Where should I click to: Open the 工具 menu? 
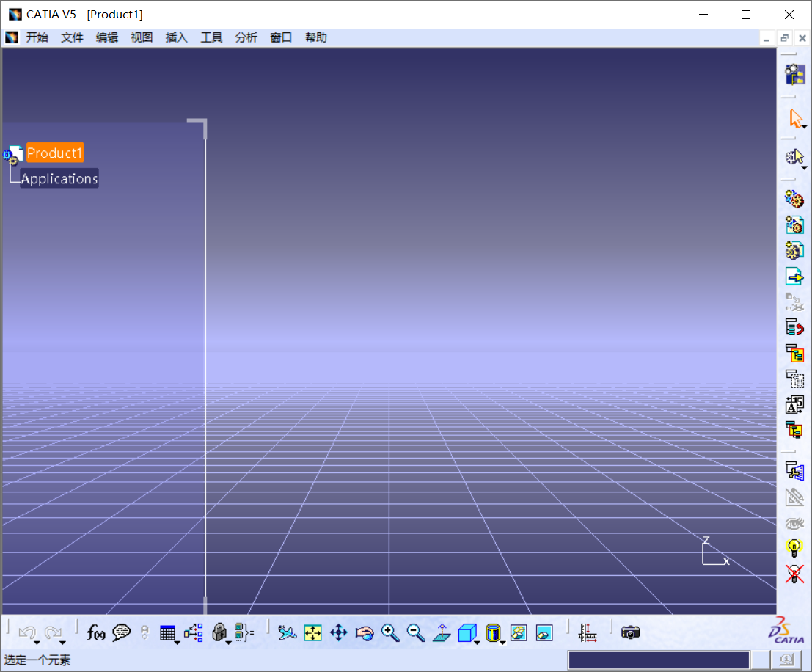(211, 37)
